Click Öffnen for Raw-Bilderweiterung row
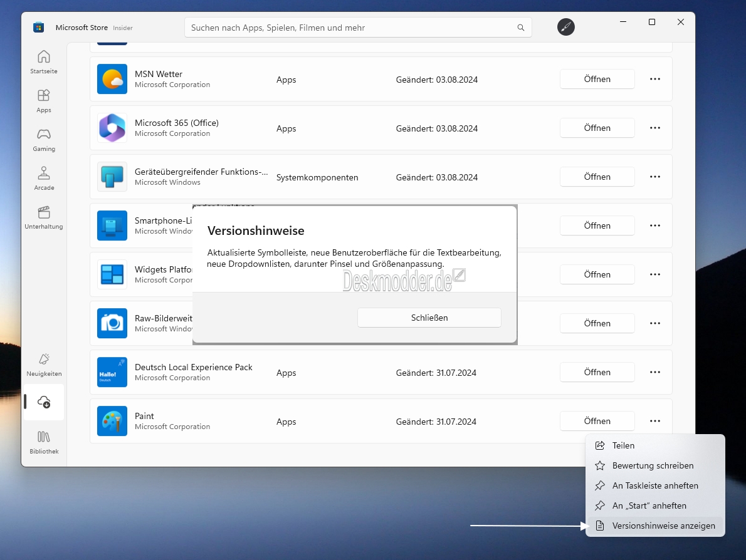The height and width of the screenshot is (560, 746). [597, 323]
